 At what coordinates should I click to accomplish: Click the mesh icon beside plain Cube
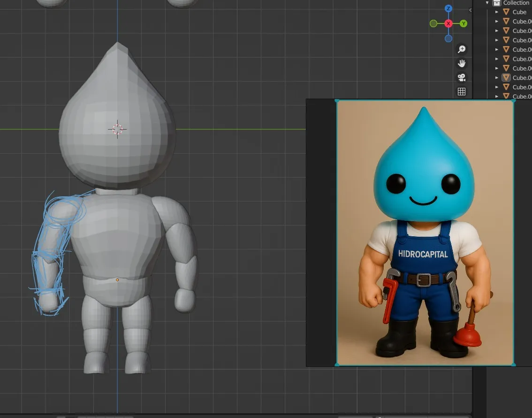tap(506, 12)
